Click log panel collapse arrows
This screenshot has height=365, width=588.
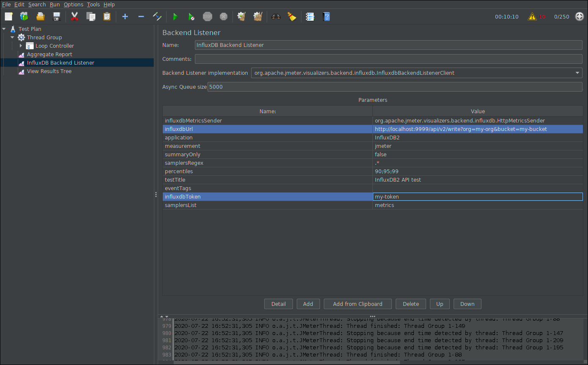164,316
